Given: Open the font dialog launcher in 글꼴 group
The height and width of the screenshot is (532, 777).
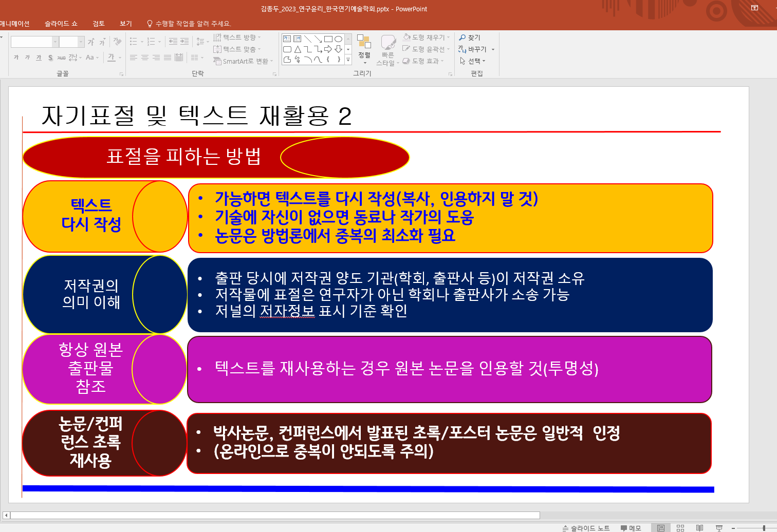Looking at the screenshot, I should click(x=121, y=74).
